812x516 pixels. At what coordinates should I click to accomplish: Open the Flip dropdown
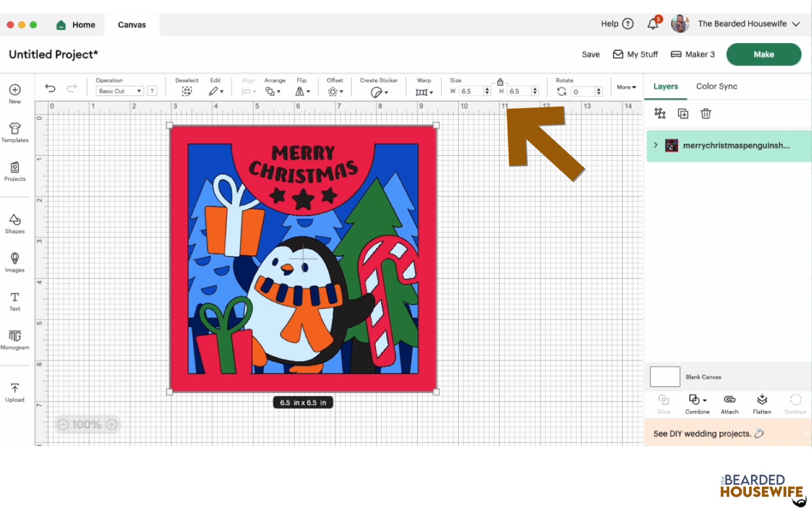pos(302,91)
